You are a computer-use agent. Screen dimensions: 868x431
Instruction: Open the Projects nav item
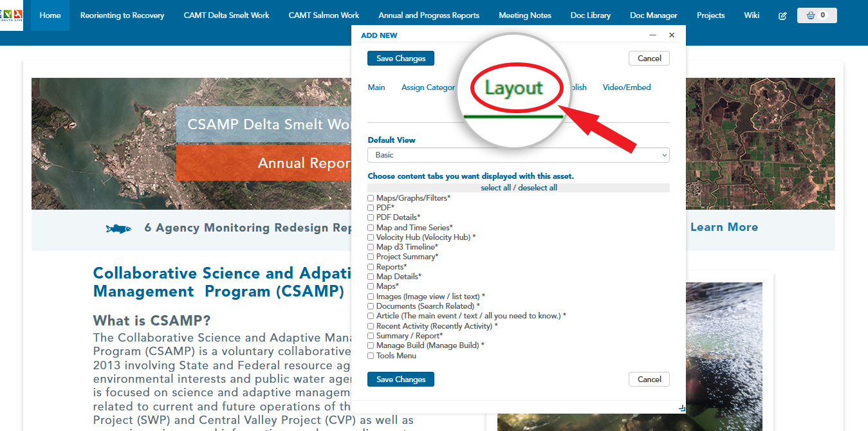point(711,15)
